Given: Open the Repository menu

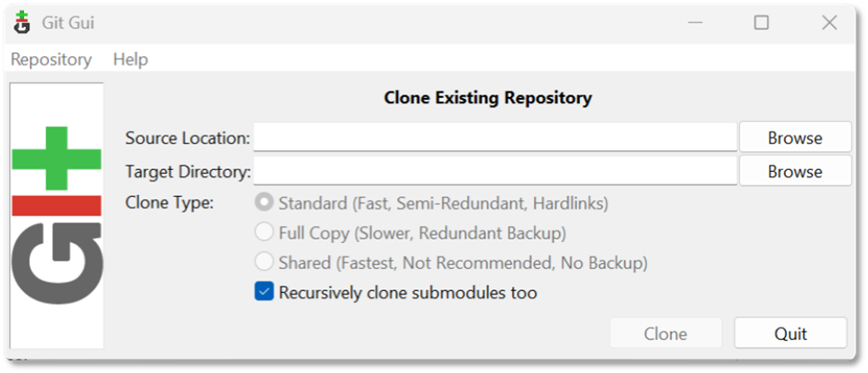Looking at the screenshot, I should (x=51, y=60).
